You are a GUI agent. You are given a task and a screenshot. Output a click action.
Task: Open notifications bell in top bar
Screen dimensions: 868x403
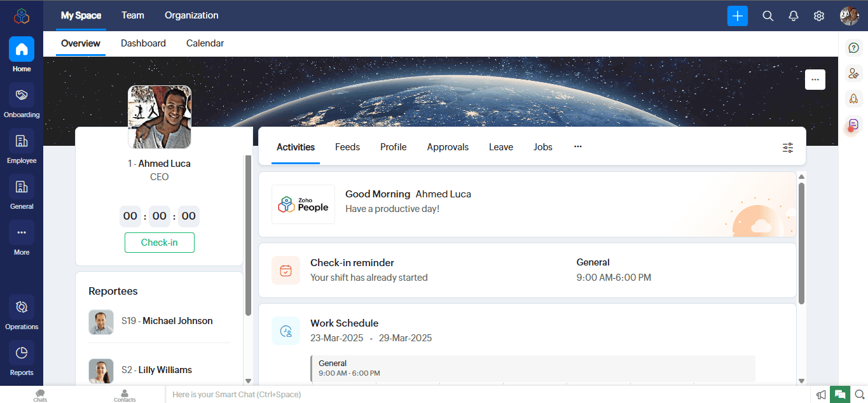coord(793,16)
